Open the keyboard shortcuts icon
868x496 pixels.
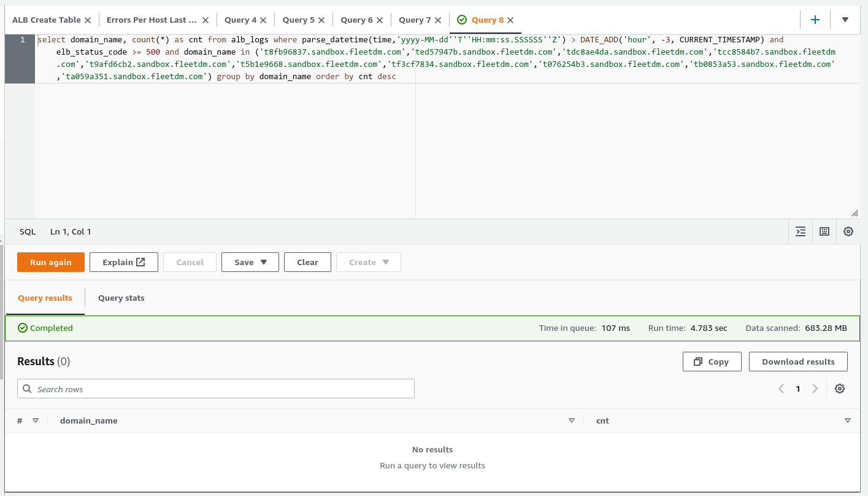(824, 231)
